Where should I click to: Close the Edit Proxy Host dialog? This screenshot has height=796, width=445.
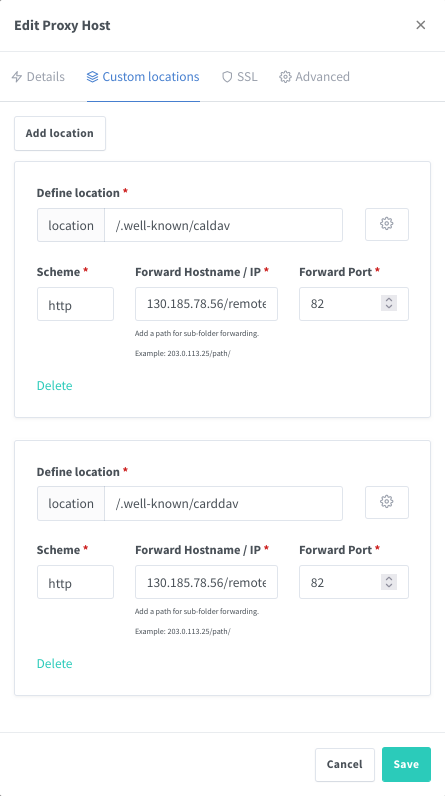pyautogui.click(x=421, y=25)
